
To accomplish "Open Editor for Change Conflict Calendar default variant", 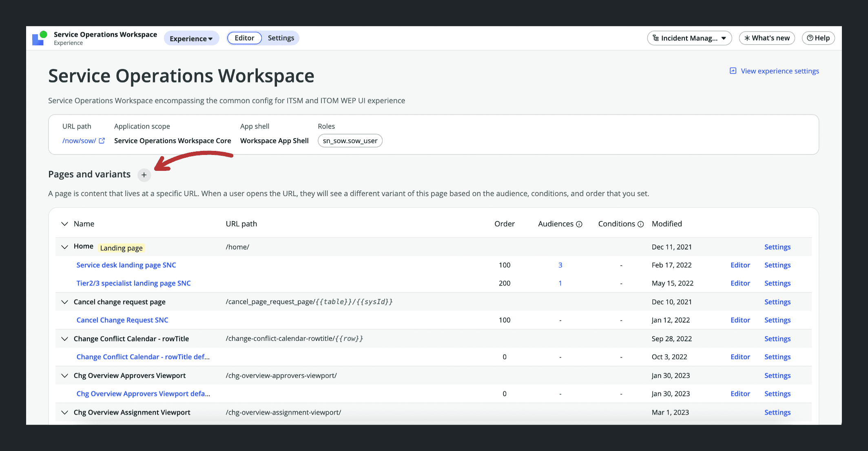I will pos(740,357).
